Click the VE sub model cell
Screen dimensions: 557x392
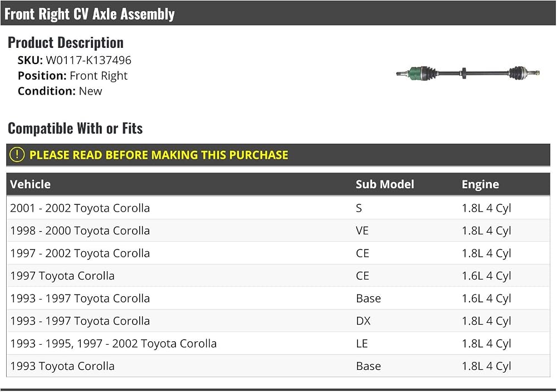pyautogui.click(x=362, y=231)
